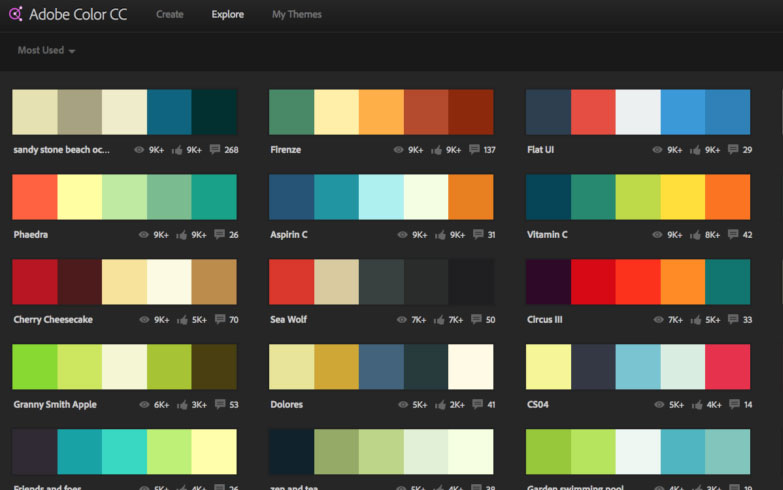Pick the dark brown swatch in Granny Smith Apple
783x490 pixels.
(x=214, y=367)
